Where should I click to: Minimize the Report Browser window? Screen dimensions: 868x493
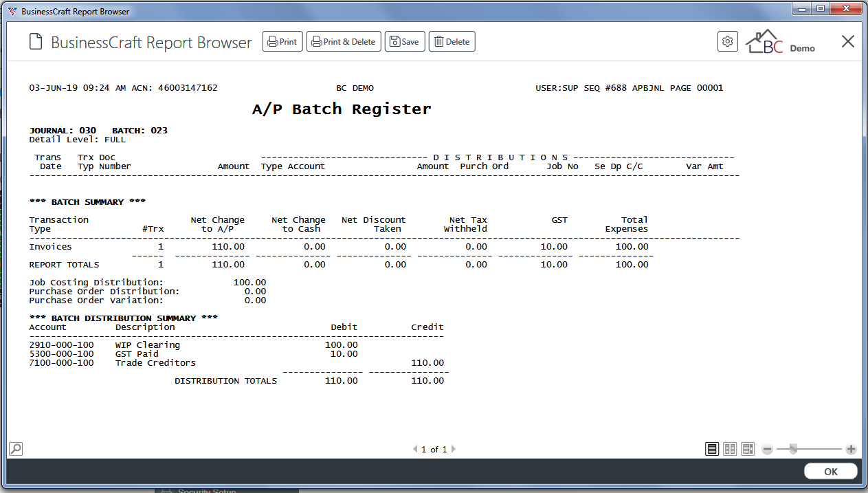[801, 9]
